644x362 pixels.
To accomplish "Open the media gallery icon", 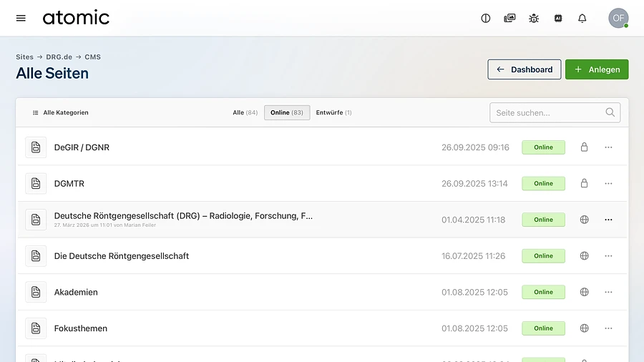I will coord(509,19).
